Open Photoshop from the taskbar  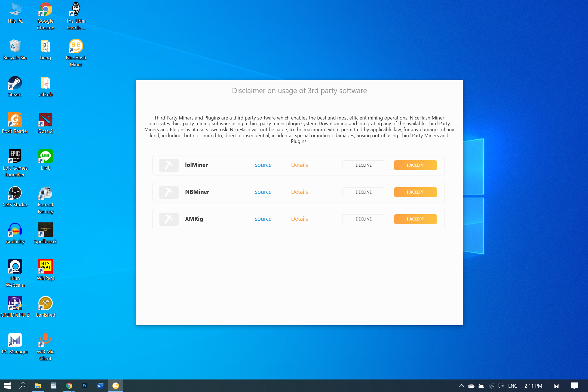(x=85, y=386)
